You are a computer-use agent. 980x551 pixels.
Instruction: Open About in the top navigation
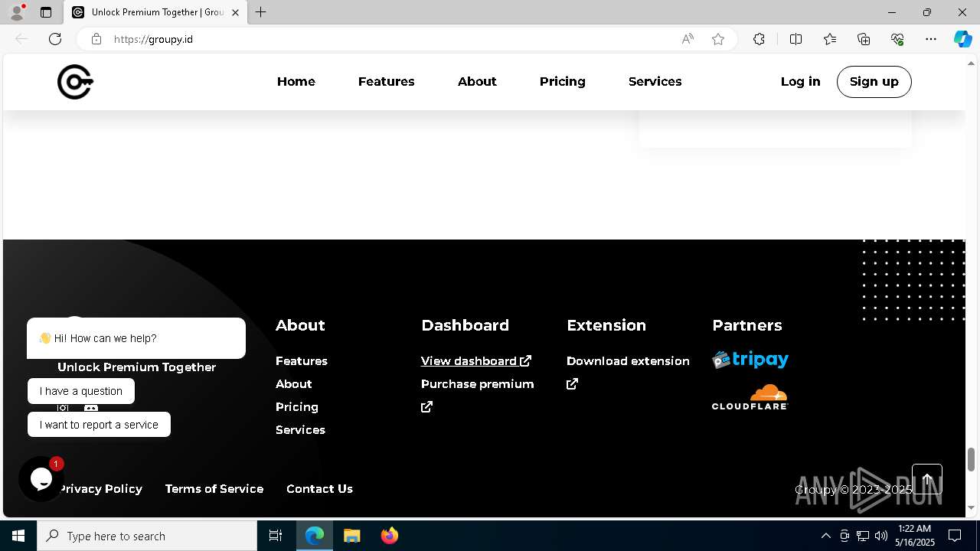tap(477, 81)
